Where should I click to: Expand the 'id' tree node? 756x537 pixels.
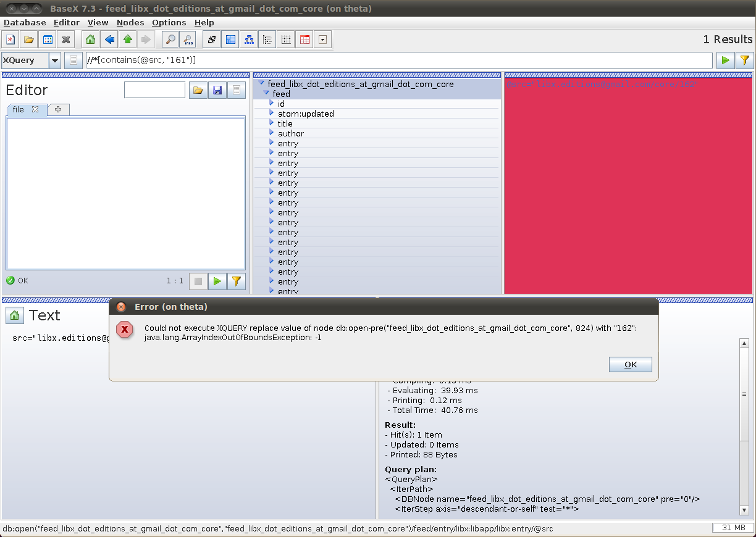pos(272,104)
